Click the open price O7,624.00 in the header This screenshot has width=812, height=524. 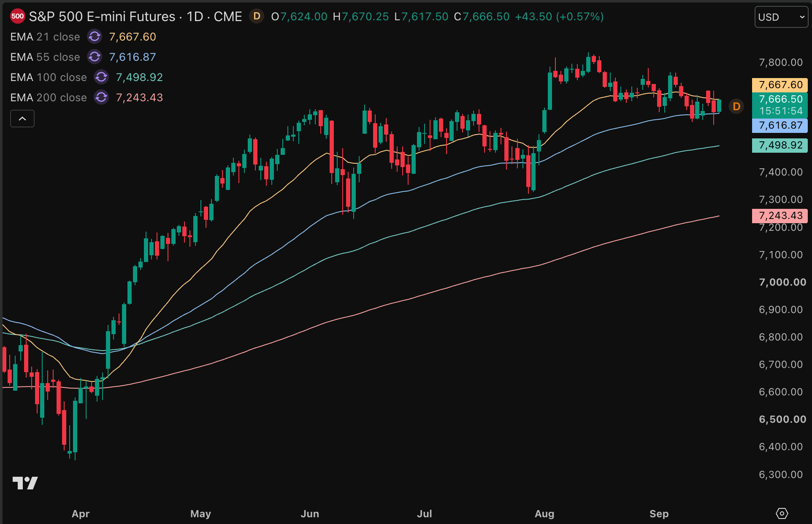299,16
